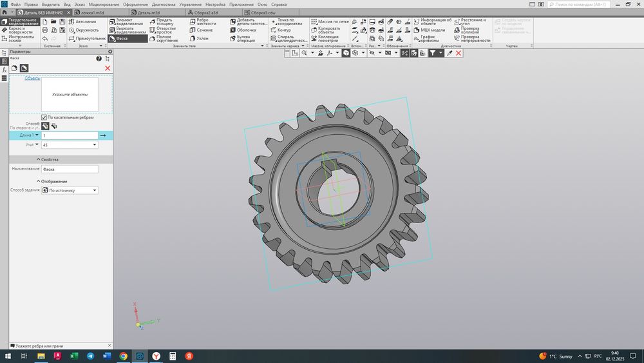The height and width of the screenshot is (363, 644).
Task: Click the arrow button next to Длина 1 field
Action: [102, 135]
